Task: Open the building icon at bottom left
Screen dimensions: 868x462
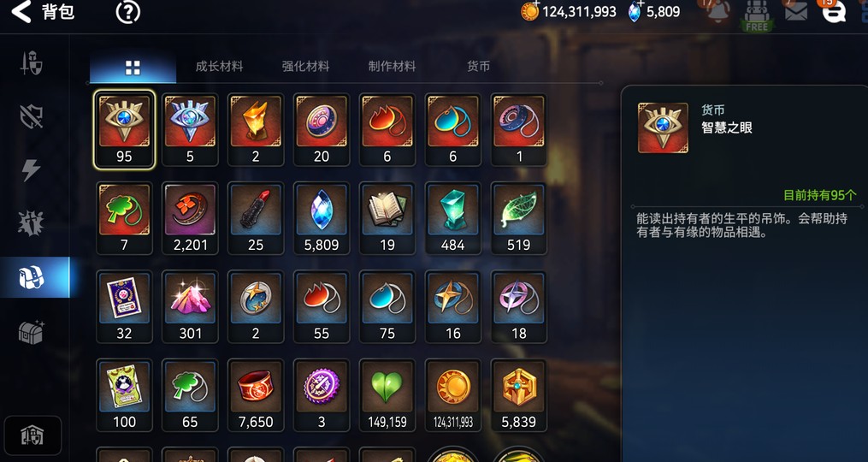Action: (32, 435)
